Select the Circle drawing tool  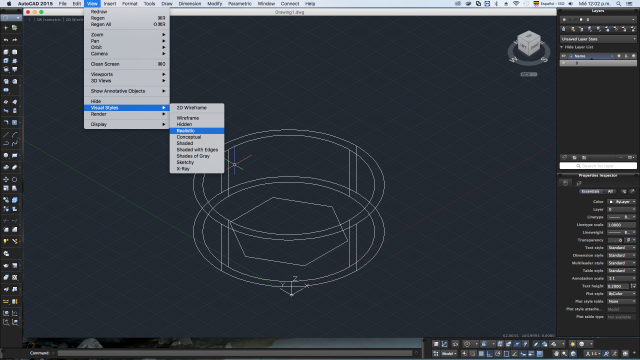tap(6, 156)
